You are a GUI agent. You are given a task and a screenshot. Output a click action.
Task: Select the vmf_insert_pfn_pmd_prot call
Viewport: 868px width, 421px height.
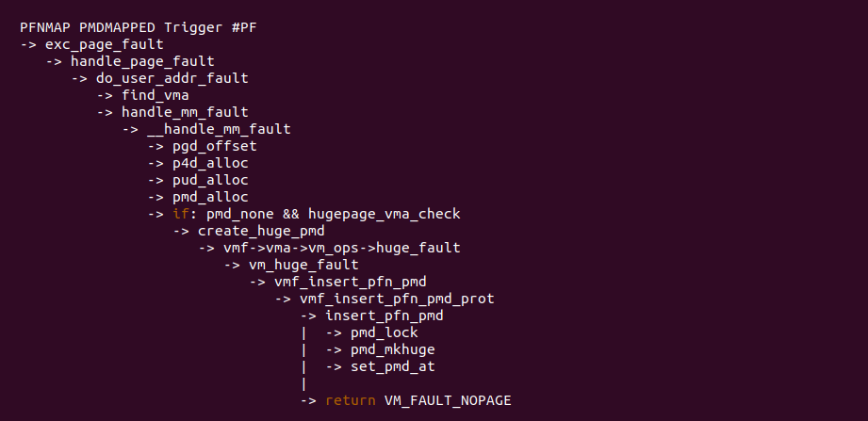(x=397, y=299)
